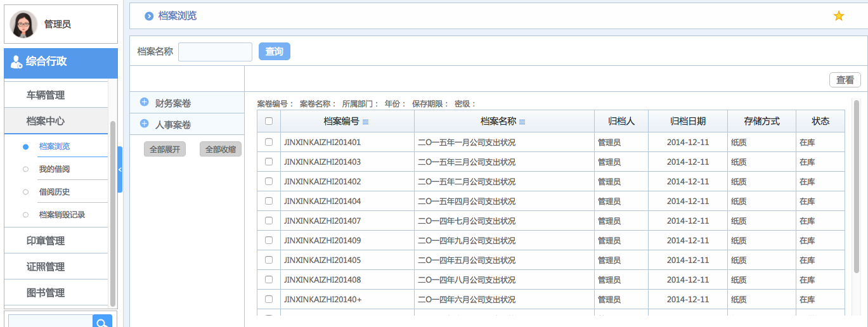Click the gold star favorite icon
Screen dimensions: 868x327
[x=838, y=16]
